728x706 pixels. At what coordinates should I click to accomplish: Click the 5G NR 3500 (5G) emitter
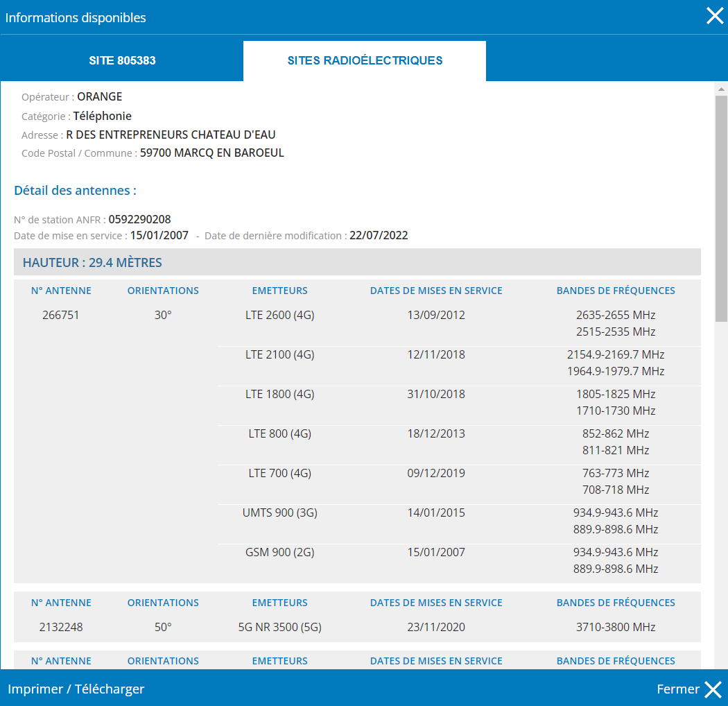click(x=279, y=627)
